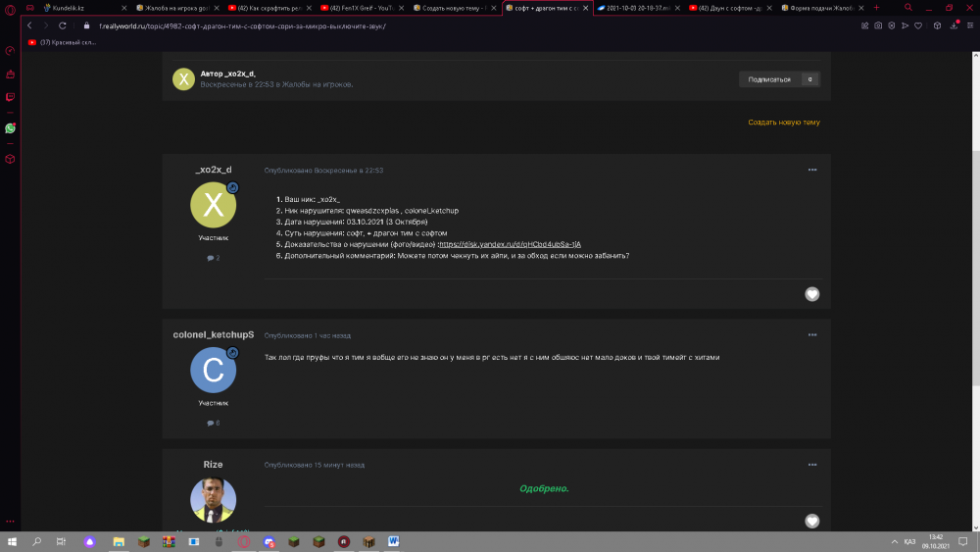Open notification center icon
The width and height of the screenshot is (980, 552).
pos(963,541)
